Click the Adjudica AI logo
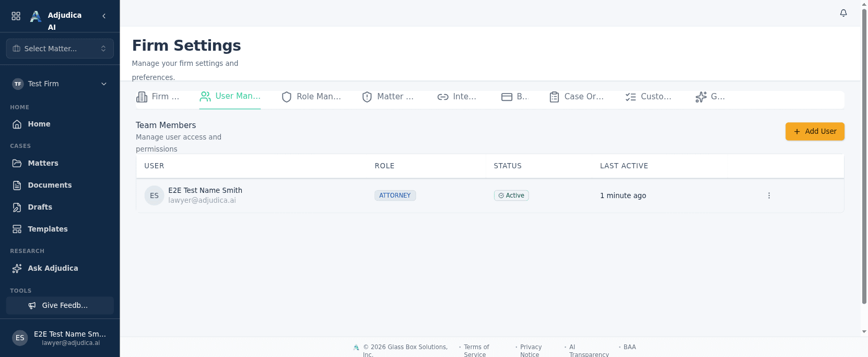 [36, 16]
